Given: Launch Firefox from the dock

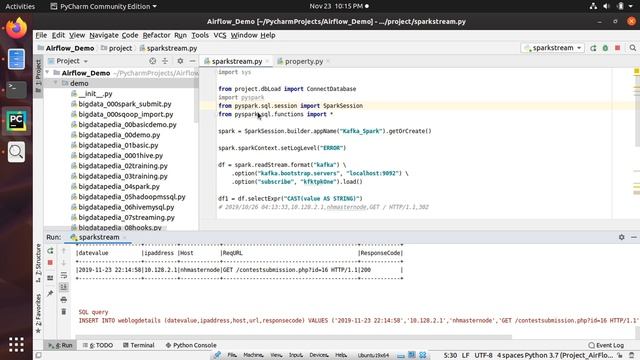Looking at the screenshot, I should coord(16,28).
